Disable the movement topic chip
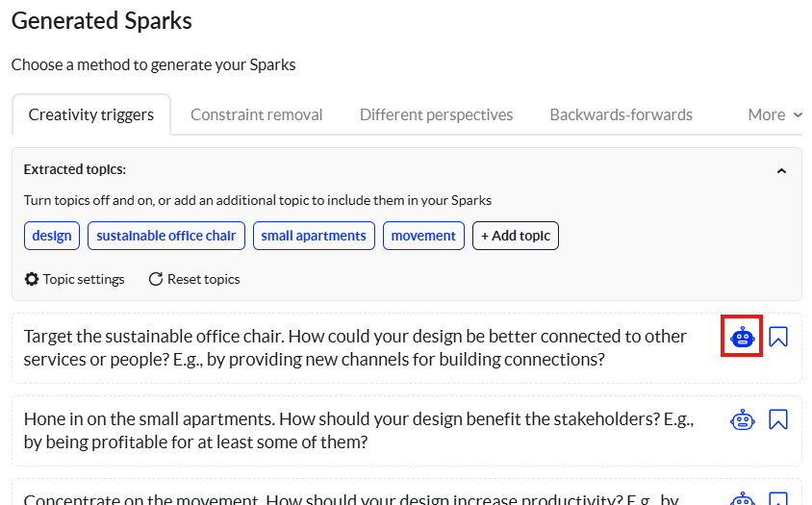This screenshot has width=812, height=505. coord(423,236)
